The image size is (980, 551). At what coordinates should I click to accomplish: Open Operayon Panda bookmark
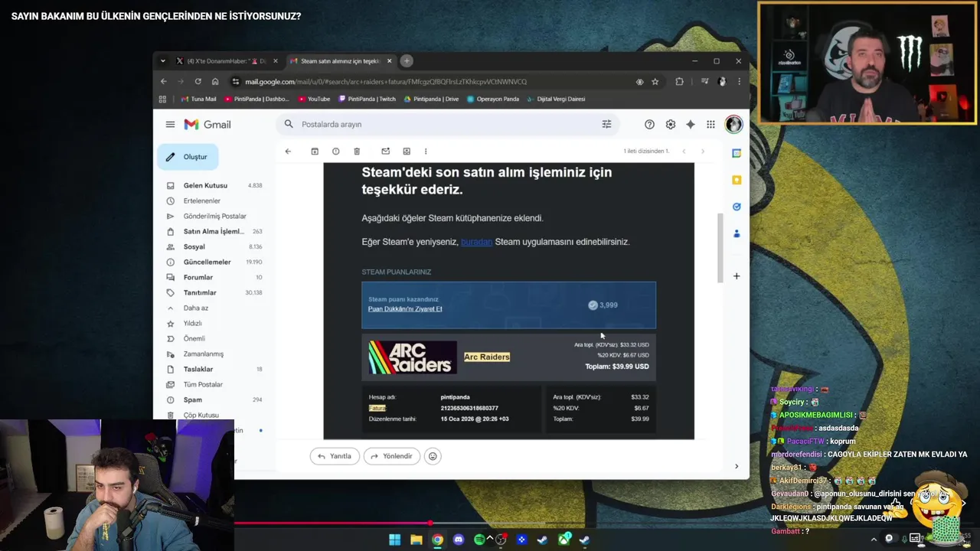[492, 99]
